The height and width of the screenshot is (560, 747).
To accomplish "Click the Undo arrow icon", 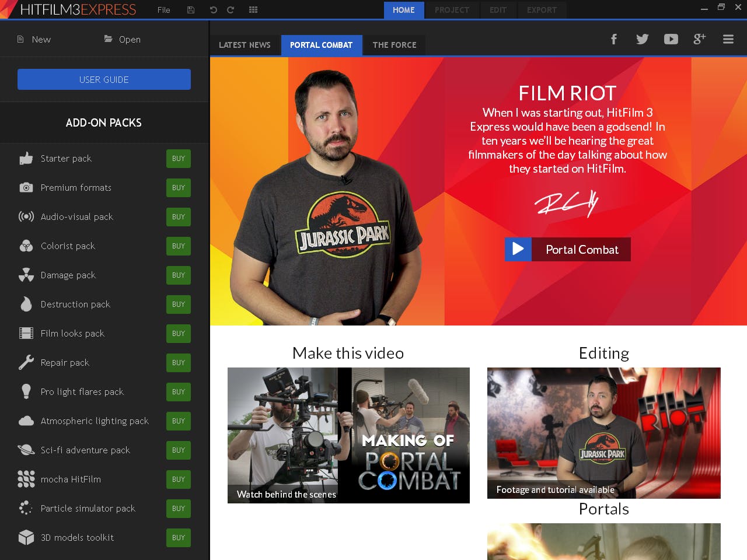I will click(x=213, y=10).
